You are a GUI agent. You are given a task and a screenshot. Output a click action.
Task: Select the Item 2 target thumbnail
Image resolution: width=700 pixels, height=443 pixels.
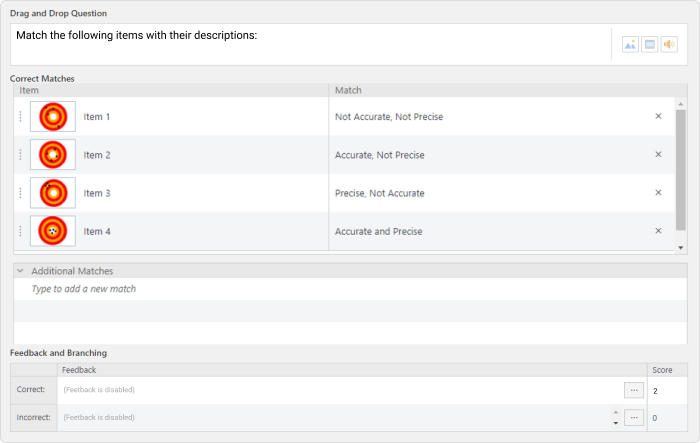(53, 155)
